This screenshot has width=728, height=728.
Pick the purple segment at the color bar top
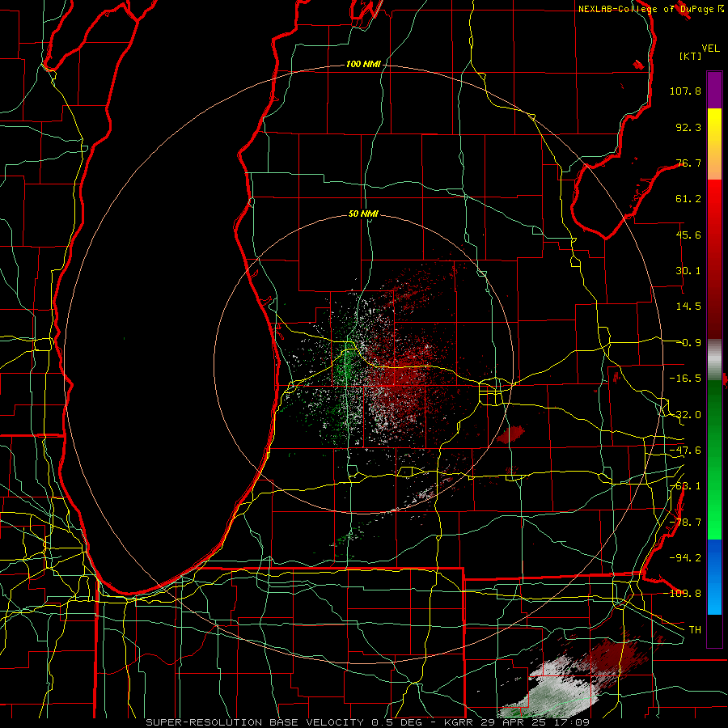[x=714, y=90]
